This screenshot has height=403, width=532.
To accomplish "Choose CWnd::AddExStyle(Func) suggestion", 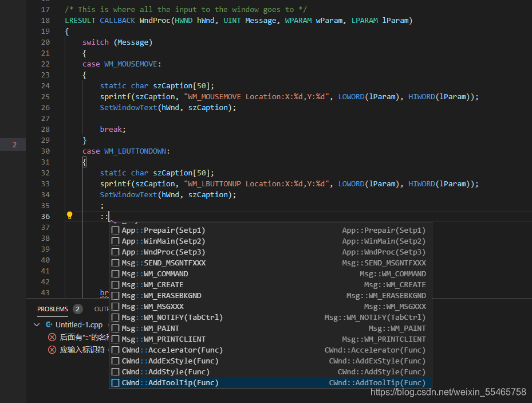I will (x=270, y=361).
